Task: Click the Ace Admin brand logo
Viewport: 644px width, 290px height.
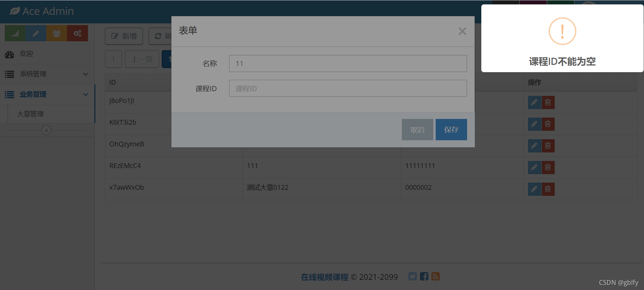Action: pyautogui.click(x=42, y=11)
